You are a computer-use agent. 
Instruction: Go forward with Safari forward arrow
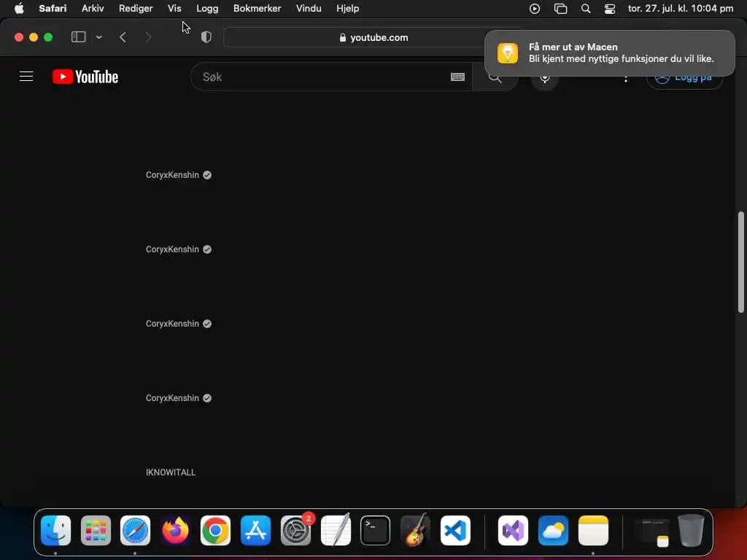coord(148,37)
